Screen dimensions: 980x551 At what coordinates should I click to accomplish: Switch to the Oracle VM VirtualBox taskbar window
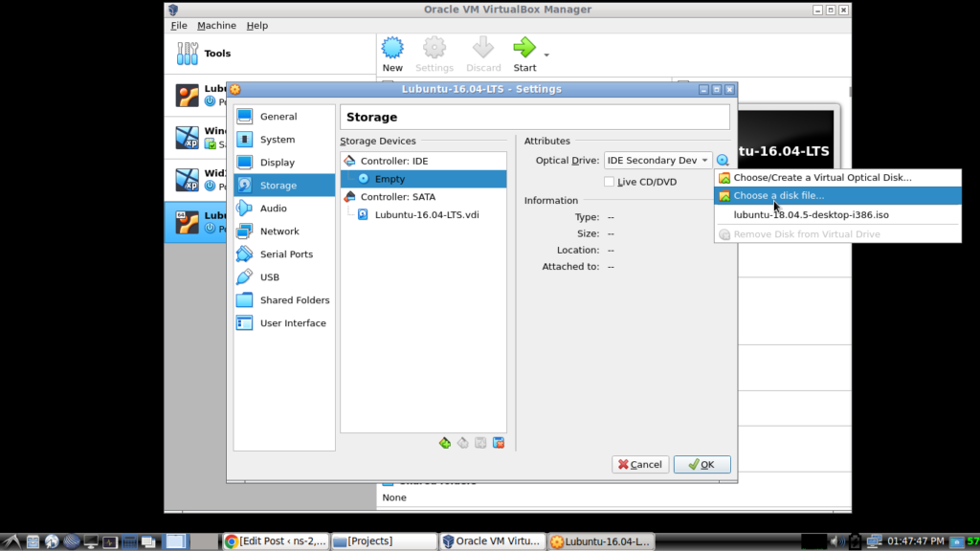point(493,540)
